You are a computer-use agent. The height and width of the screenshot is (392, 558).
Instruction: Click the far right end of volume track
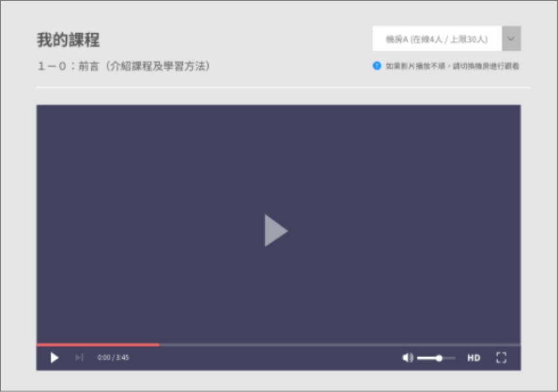[x=454, y=358]
